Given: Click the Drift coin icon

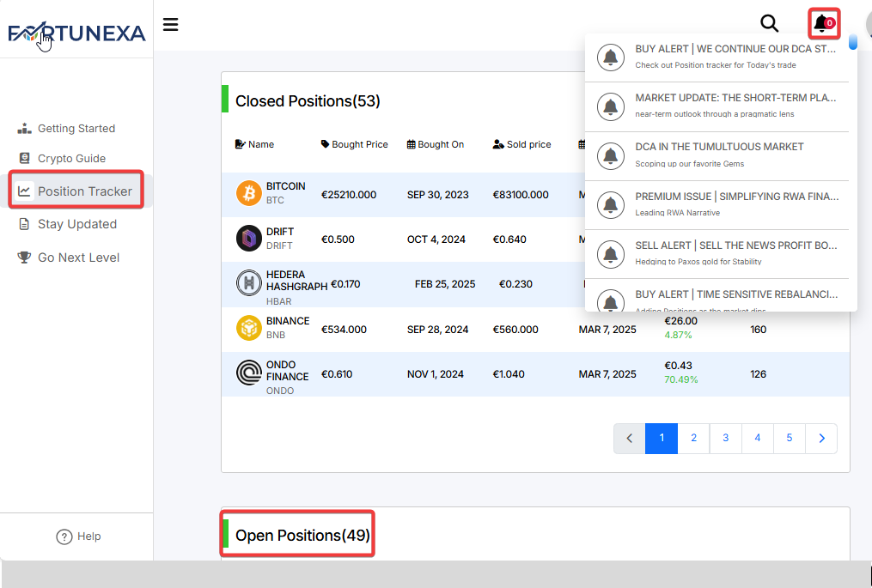Looking at the screenshot, I should pyautogui.click(x=248, y=239).
